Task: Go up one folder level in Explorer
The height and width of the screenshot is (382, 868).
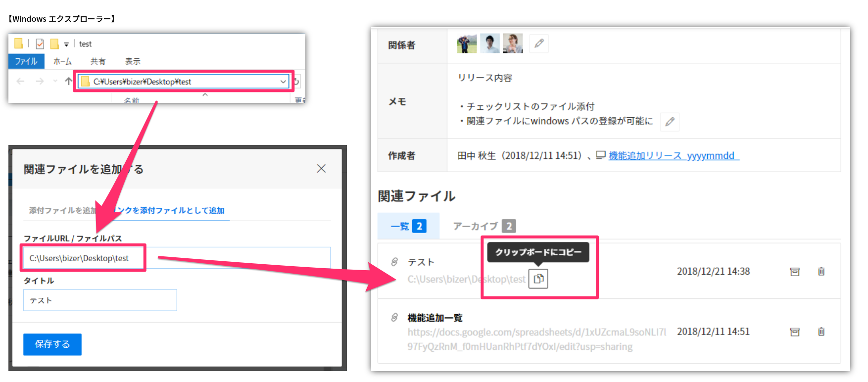Action: [68, 81]
